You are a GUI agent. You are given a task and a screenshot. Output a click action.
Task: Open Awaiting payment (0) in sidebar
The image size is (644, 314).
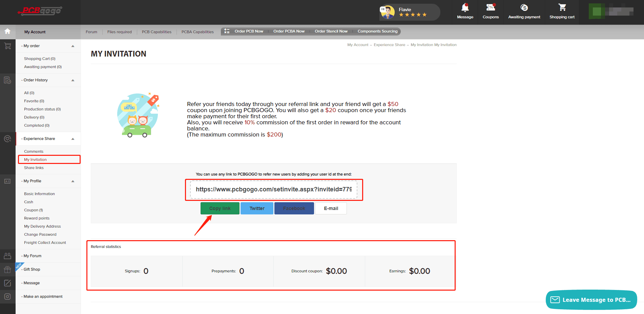point(43,67)
